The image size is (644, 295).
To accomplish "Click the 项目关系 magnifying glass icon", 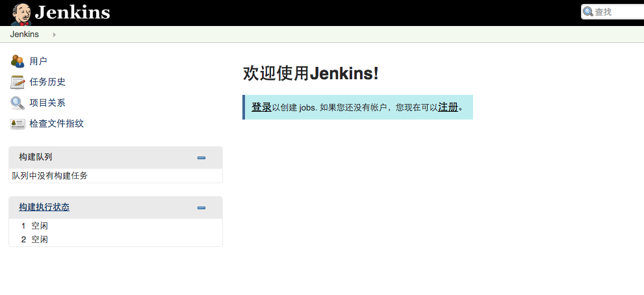I will 18,103.
